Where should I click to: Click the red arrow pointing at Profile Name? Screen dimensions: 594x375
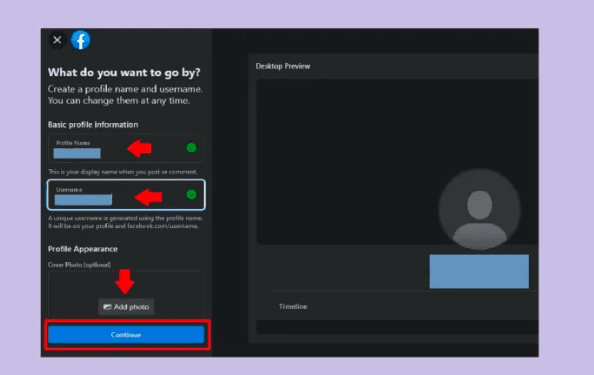pyautogui.click(x=139, y=148)
